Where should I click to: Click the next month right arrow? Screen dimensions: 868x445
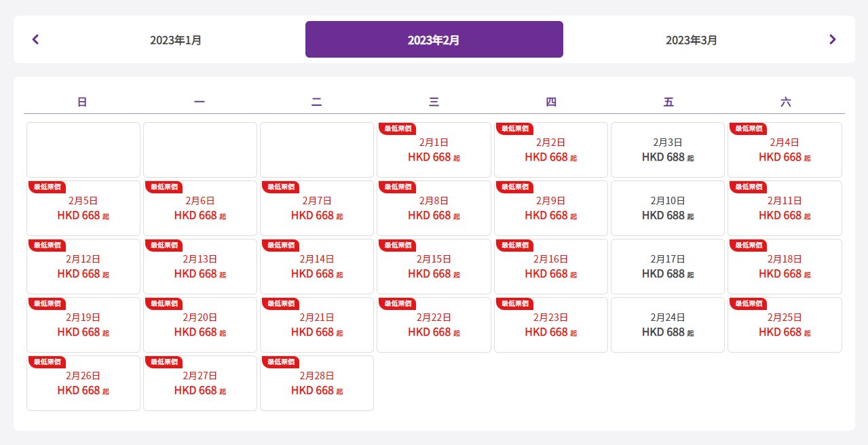tap(832, 40)
